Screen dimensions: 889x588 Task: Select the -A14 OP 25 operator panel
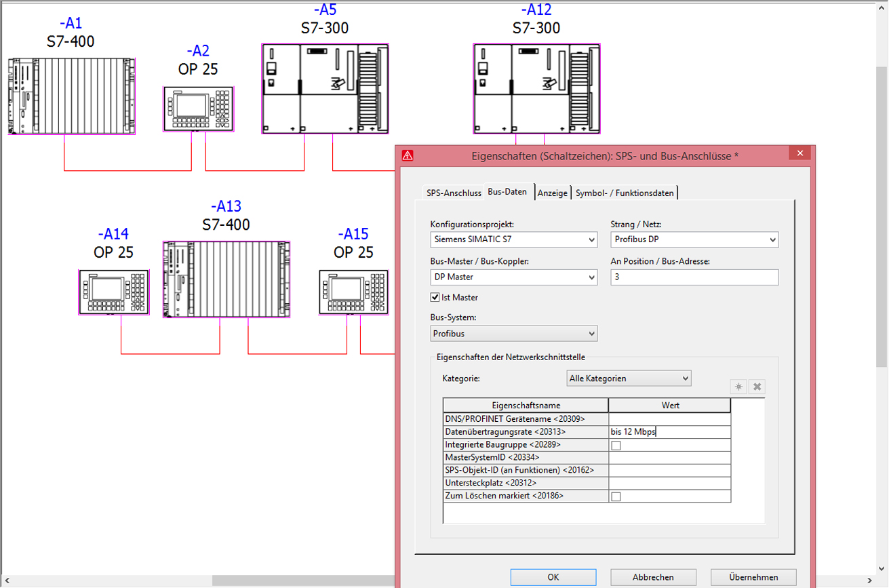[x=113, y=292]
